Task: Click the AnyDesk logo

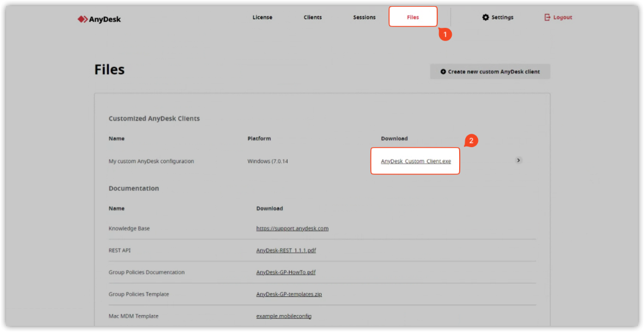Action: [99, 19]
